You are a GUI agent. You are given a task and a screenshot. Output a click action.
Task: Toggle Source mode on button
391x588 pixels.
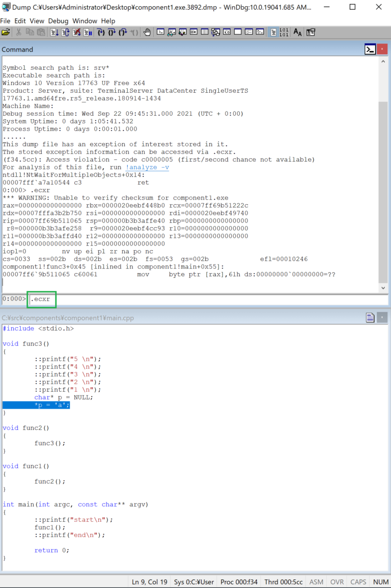273,32
